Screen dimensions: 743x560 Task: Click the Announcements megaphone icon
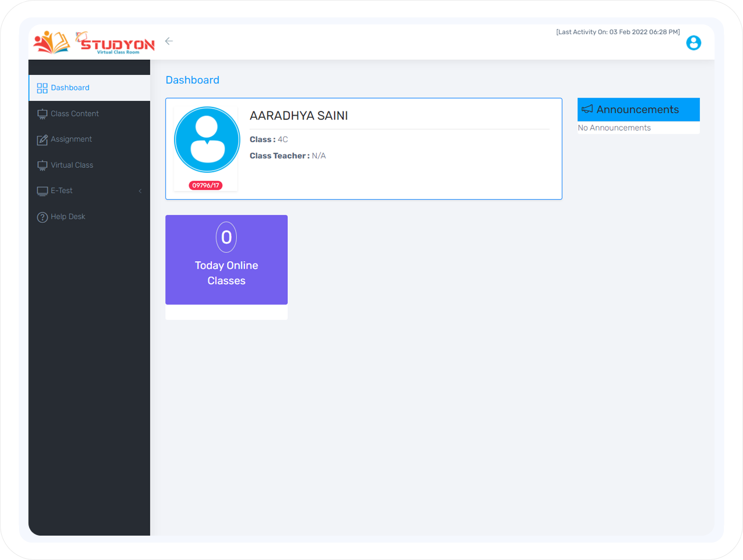pyautogui.click(x=587, y=109)
